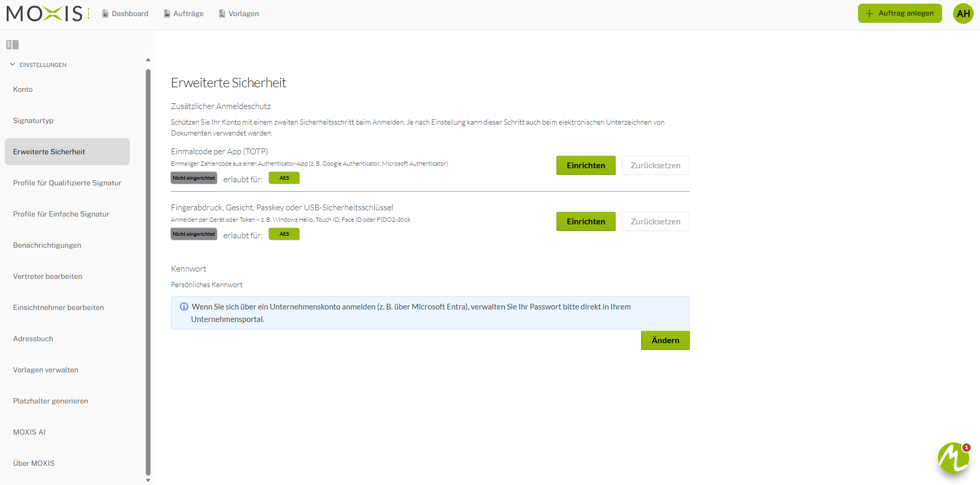Click Zurücksetzen for Fingerabdruck, Passkey section
980x485 pixels.
click(x=655, y=222)
